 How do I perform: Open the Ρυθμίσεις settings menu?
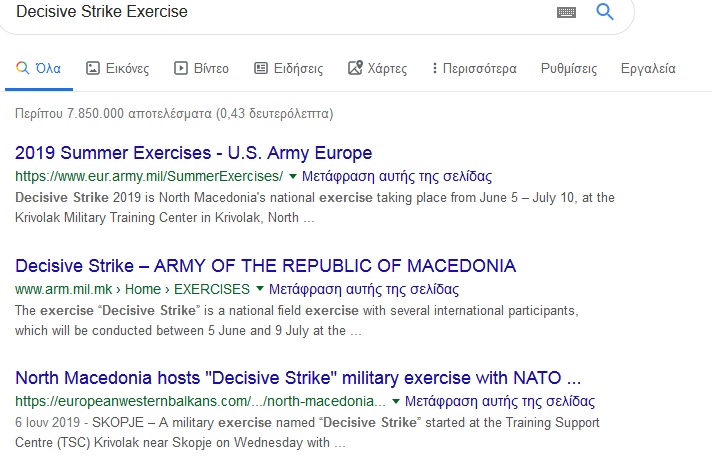pos(569,69)
